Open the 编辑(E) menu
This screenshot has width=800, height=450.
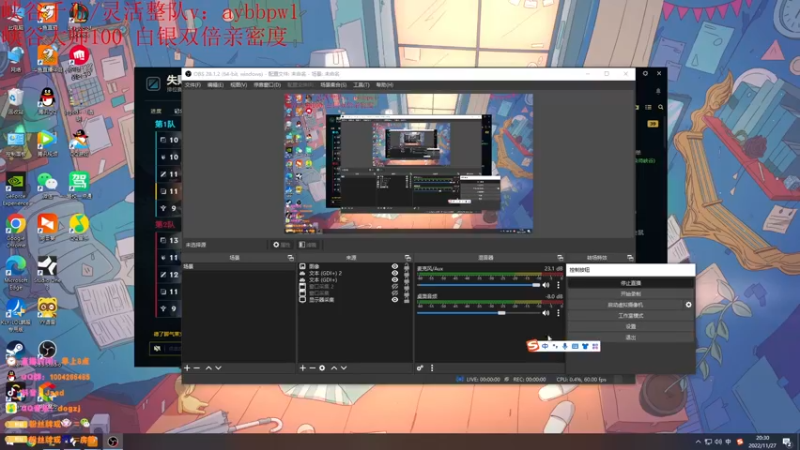coord(215,85)
